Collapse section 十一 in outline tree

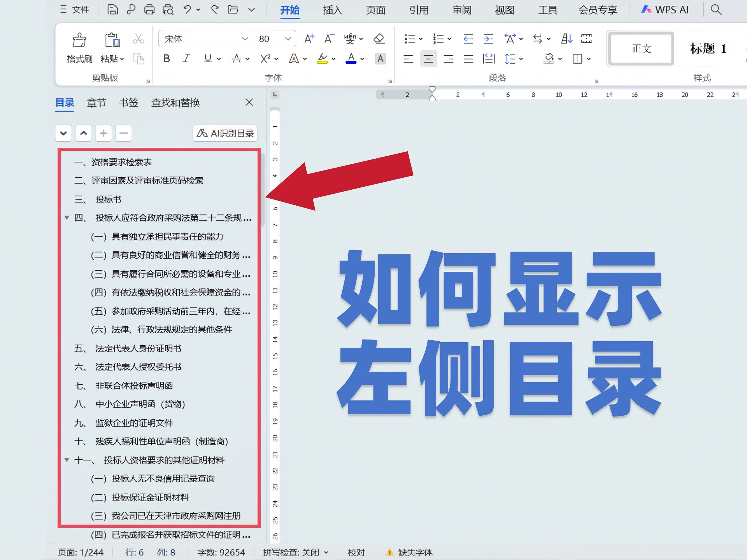[x=67, y=460]
